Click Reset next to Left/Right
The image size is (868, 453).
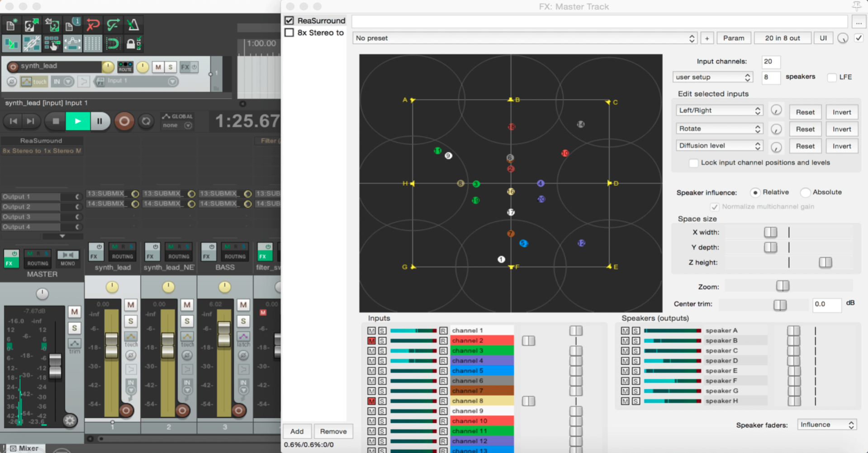pyautogui.click(x=805, y=112)
